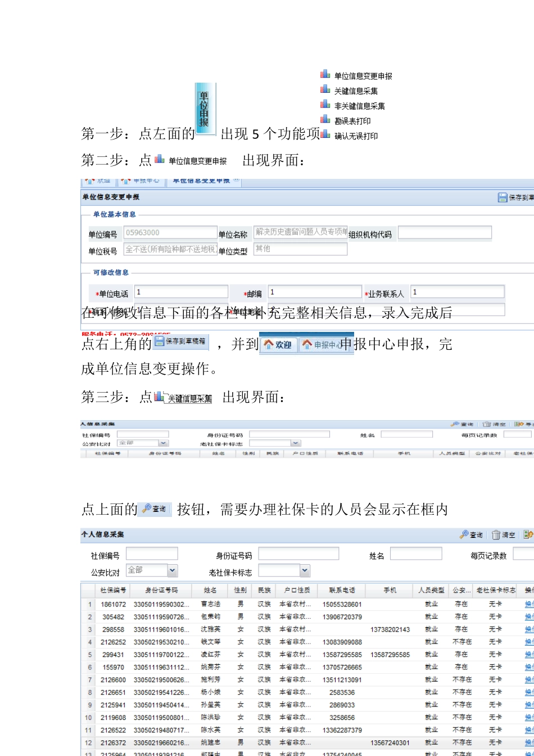Image resolution: width=534 pixels, height=756 pixels.
Task: Click phone number 13362287379
Action: [x=342, y=730]
